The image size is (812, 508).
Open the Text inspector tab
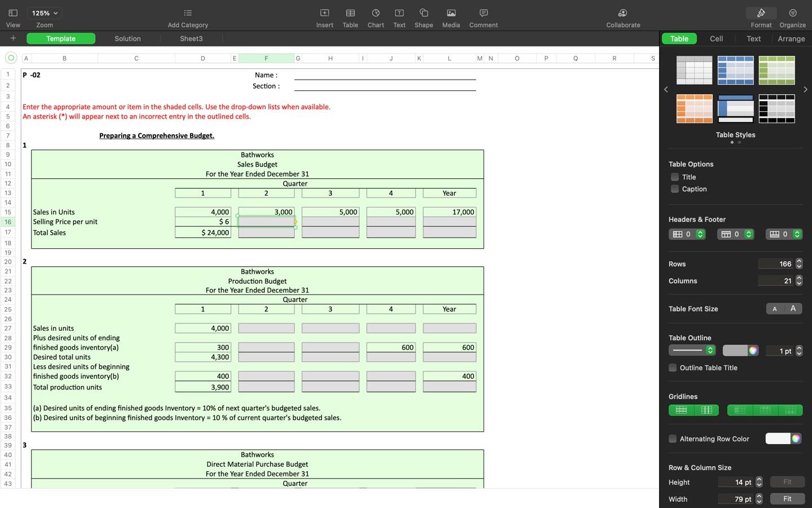tap(753, 38)
